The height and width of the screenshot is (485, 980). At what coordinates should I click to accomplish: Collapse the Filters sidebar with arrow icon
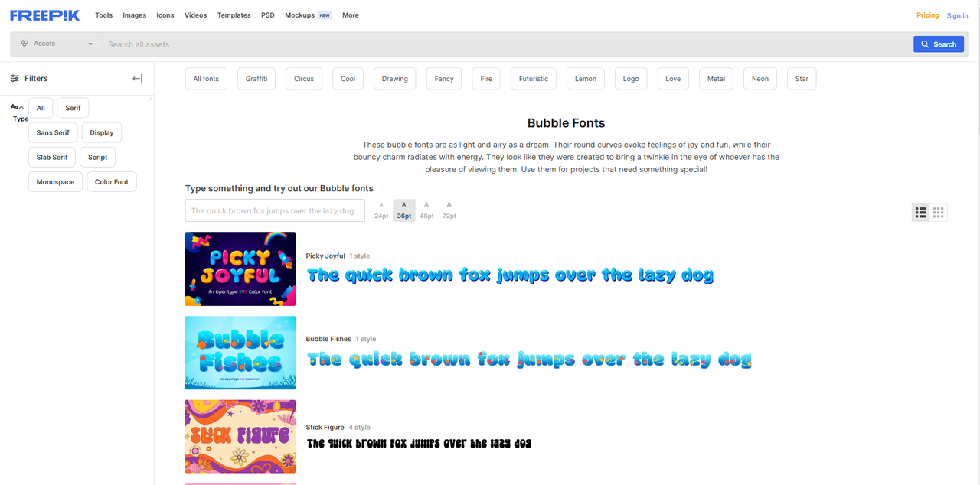click(137, 78)
